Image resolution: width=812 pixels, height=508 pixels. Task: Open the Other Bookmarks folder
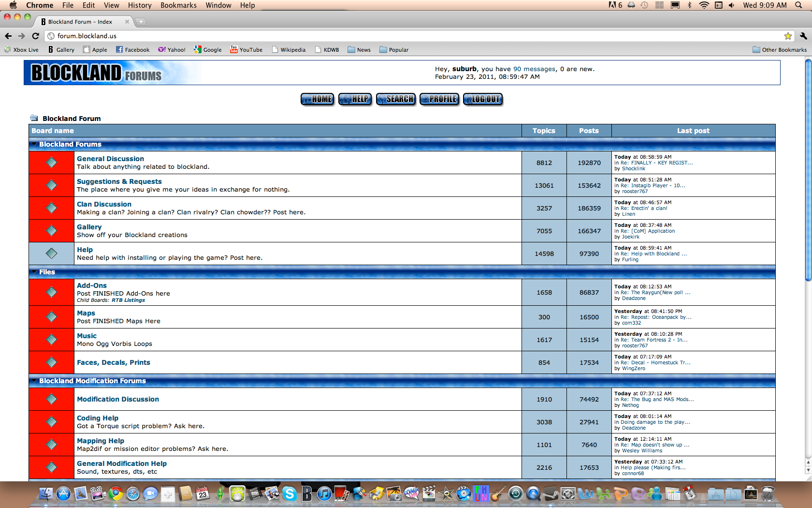coord(779,50)
